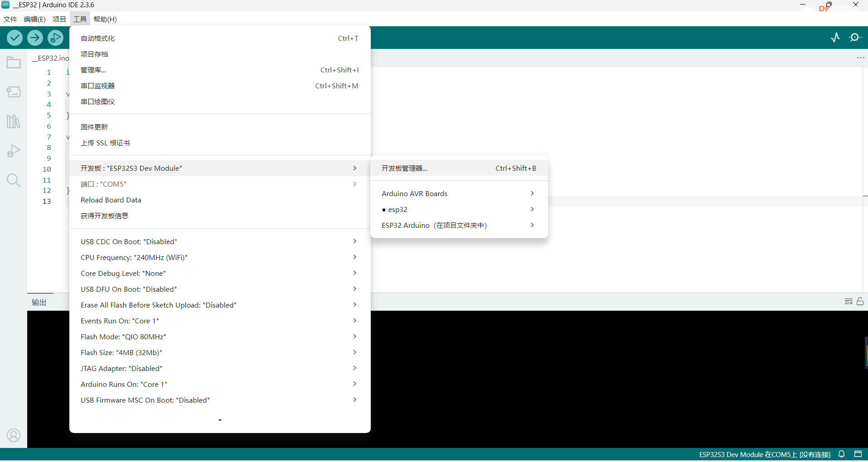This screenshot has width=868, height=462.
Task: Click the Upload arrow toolbar button
Action: pos(35,38)
